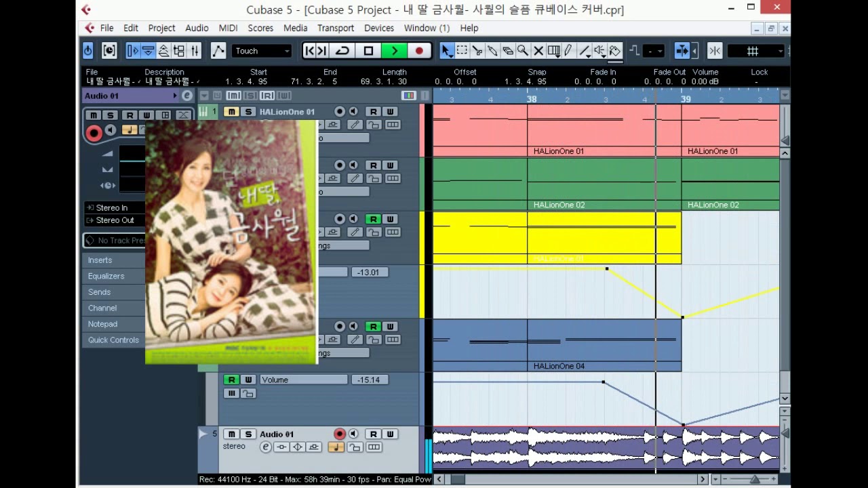Viewport: 868px width, 488px height.
Task: Click the -13.01 automation value
Action: (x=369, y=272)
